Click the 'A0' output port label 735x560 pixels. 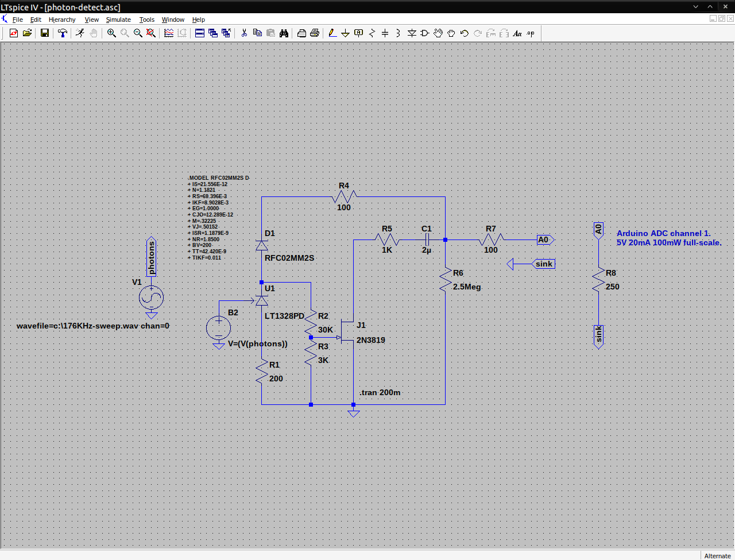[x=546, y=240]
